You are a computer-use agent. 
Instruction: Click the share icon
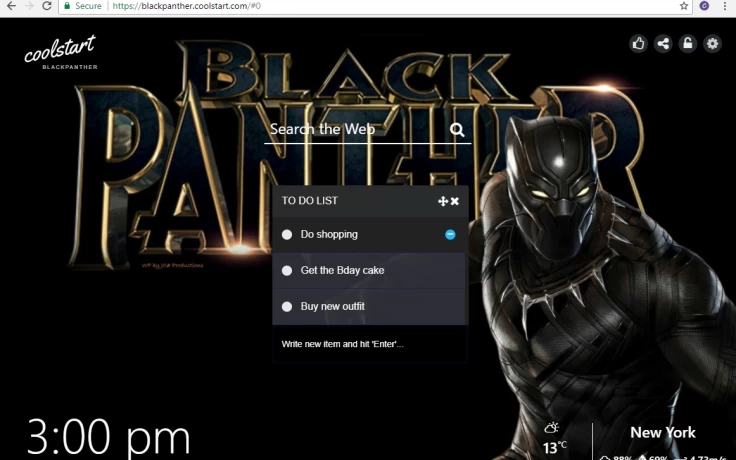[x=663, y=44]
